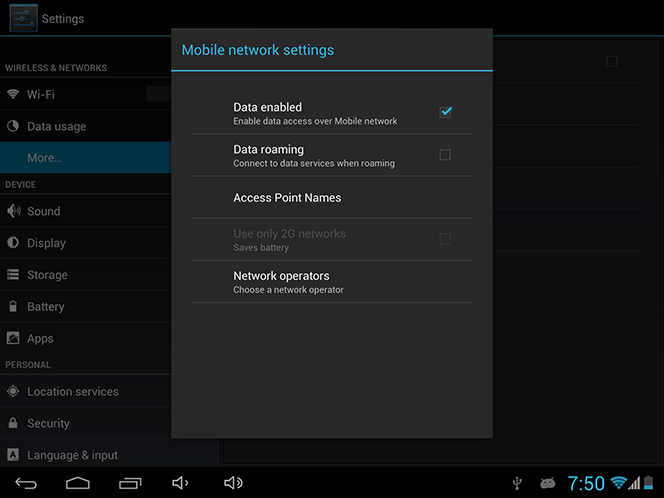The image size is (664, 498).
Task: Tap 'Connect to data services when roaming' text
Action: point(314,163)
